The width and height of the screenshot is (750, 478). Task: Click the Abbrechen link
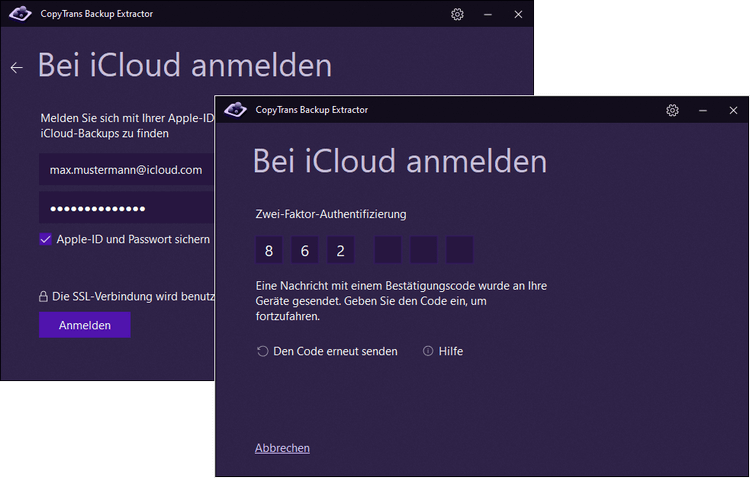coord(282,448)
